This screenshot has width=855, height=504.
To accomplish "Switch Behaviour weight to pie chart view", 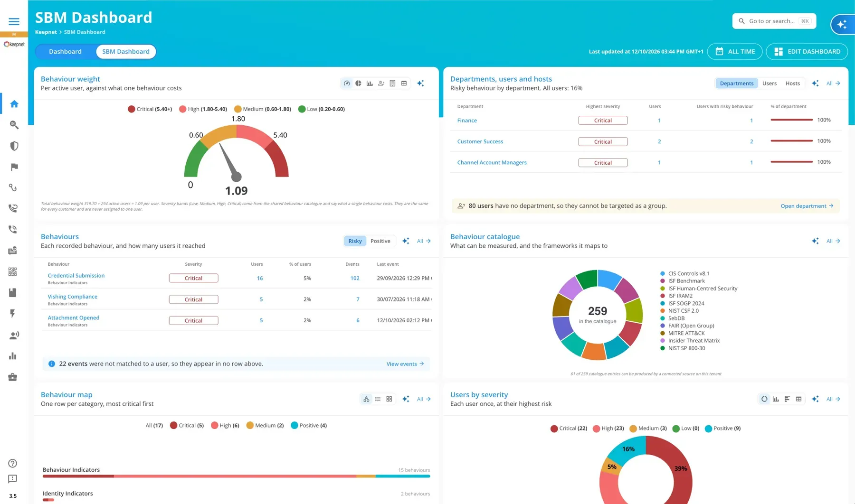I will [x=358, y=83].
